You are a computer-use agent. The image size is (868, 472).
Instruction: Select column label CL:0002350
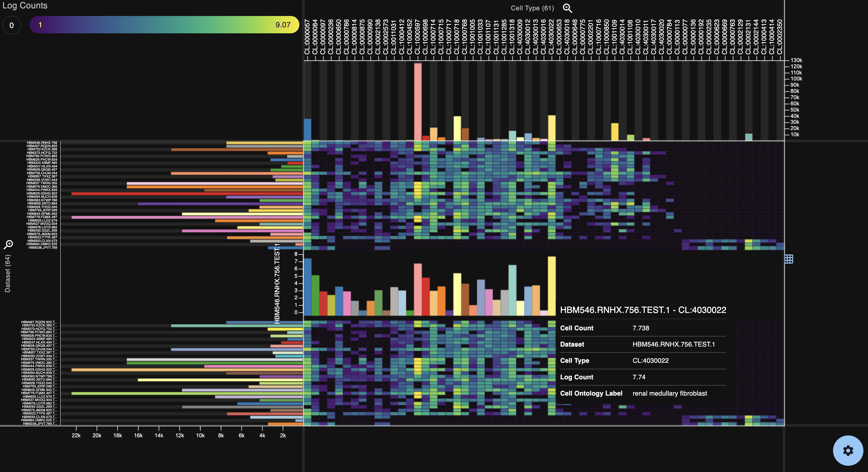[780, 37]
